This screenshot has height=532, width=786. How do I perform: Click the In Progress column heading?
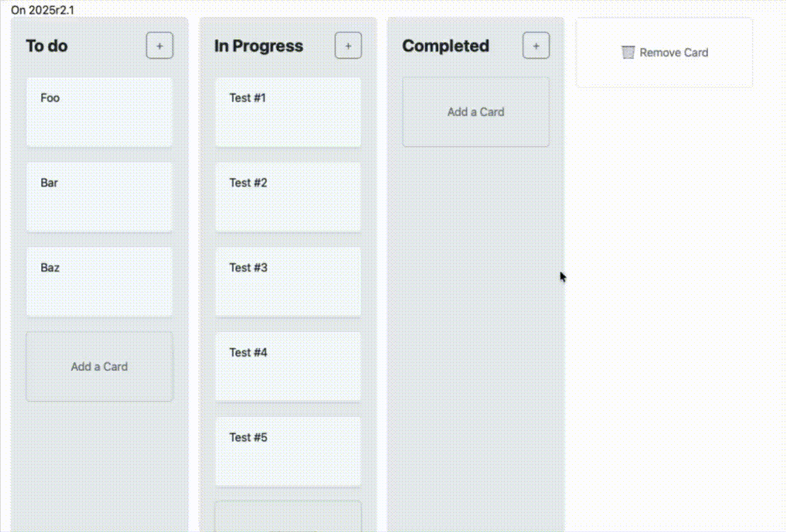pyautogui.click(x=258, y=46)
